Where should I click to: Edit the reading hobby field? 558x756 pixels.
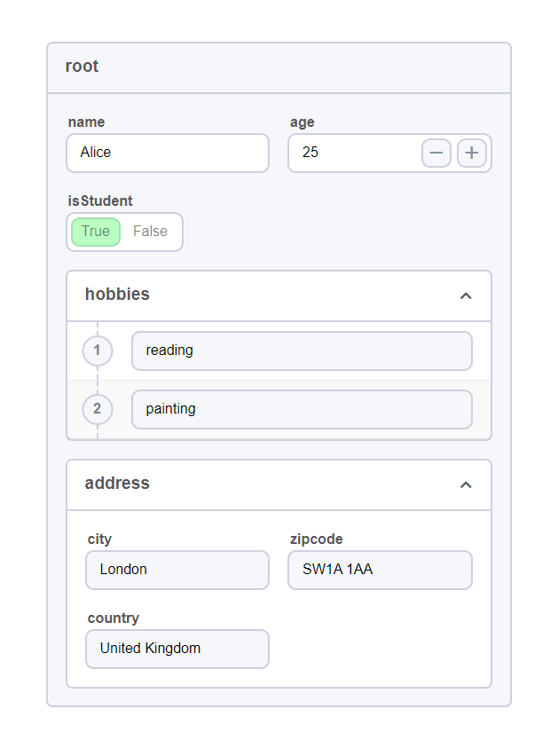pos(302,350)
